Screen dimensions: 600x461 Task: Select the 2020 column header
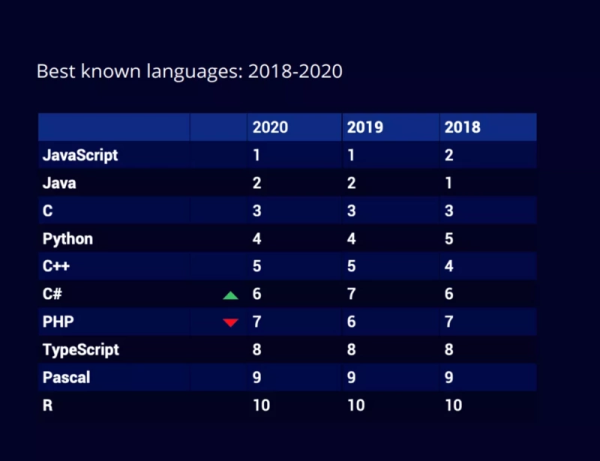coord(270,127)
